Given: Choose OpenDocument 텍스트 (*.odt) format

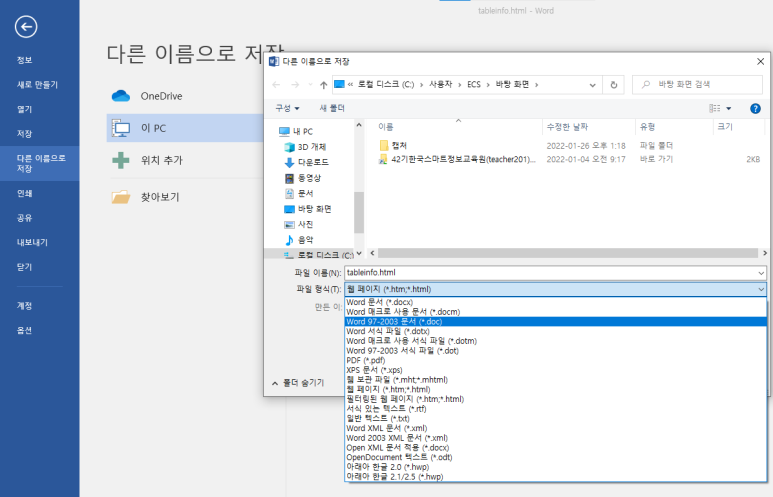Looking at the screenshot, I should (x=556, y=458).
